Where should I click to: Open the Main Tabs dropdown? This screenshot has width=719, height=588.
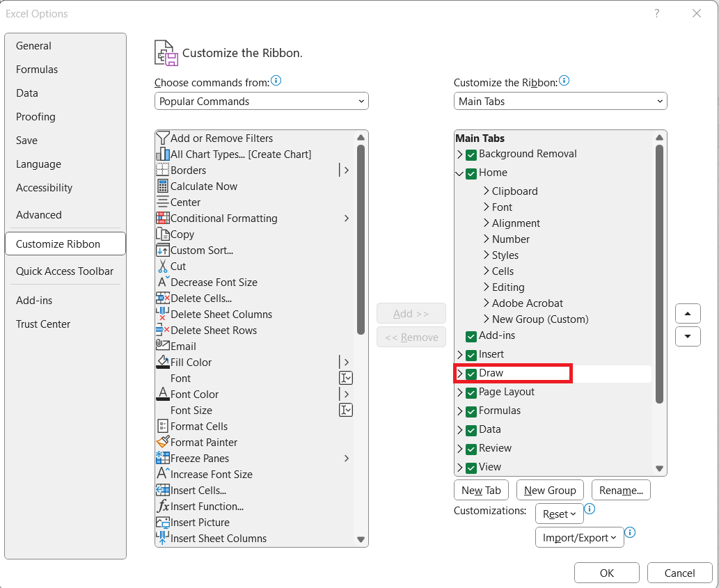(560, 102)
